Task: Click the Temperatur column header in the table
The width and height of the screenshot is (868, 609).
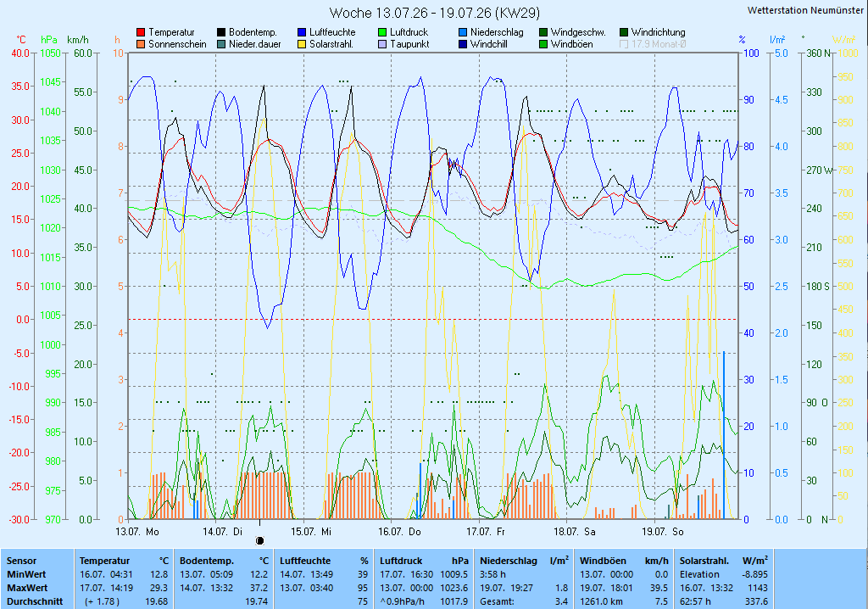Action: pos(104,561)
